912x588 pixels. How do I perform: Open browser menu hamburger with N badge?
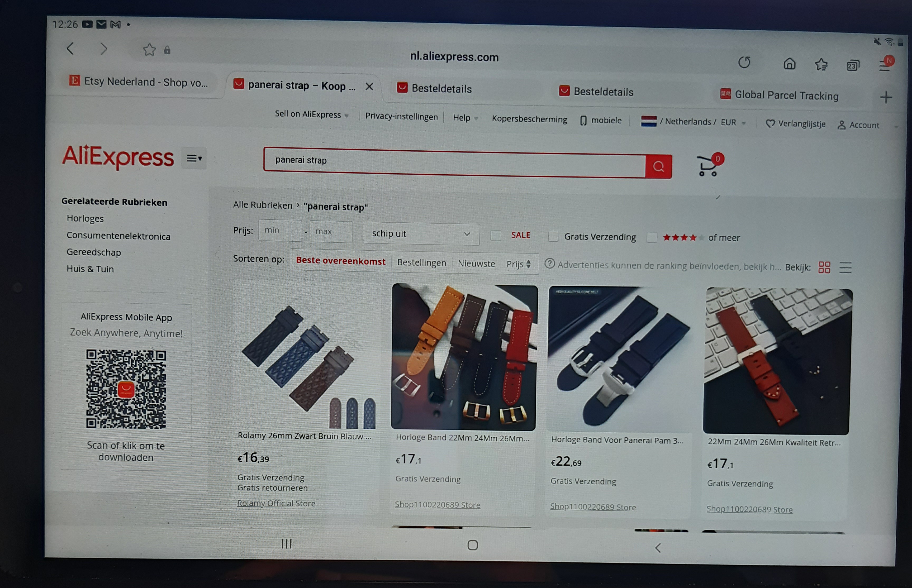pos(886,64)
